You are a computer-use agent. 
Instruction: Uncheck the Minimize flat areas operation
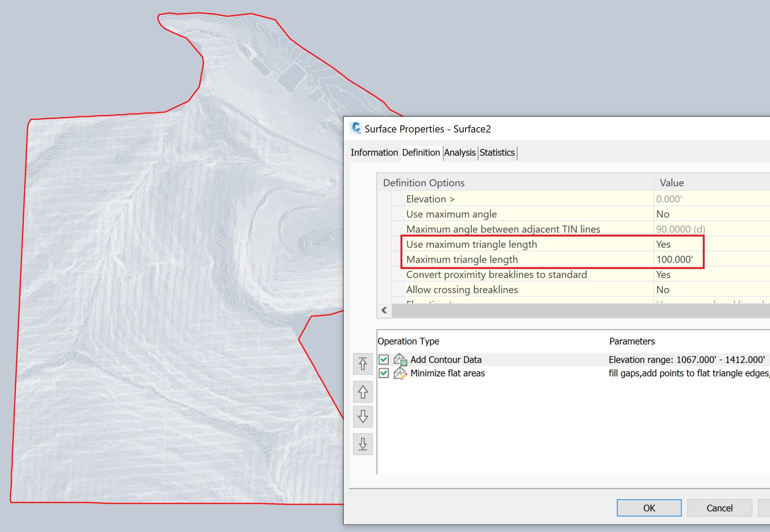click(x=383, y=373)
